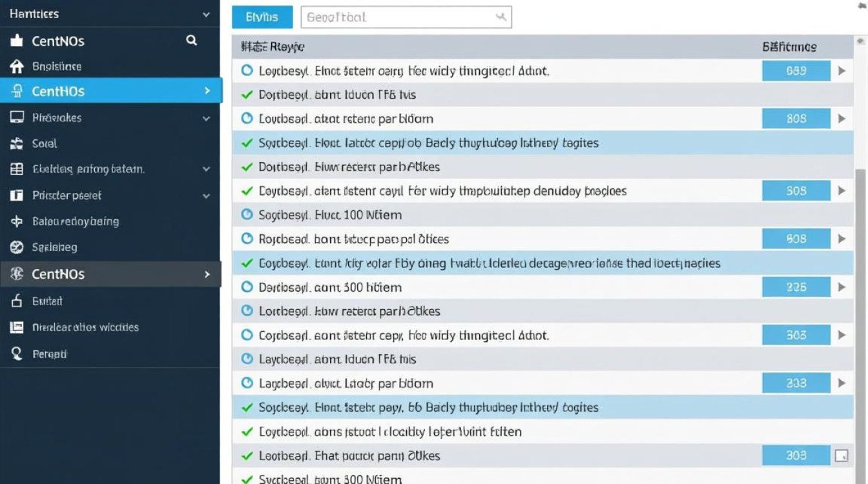
Task: Open the Bnalsifiace sidebar item
Action: pos(110,66)
